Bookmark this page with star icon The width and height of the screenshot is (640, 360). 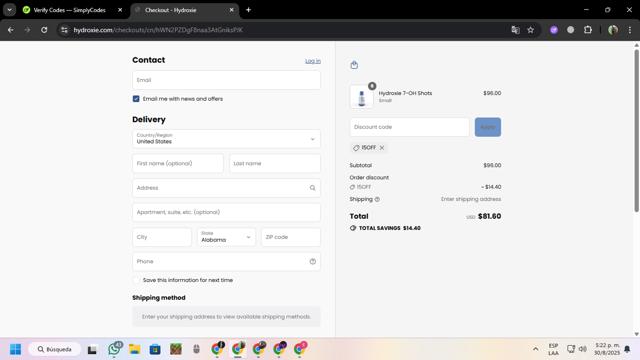point(531,30)
